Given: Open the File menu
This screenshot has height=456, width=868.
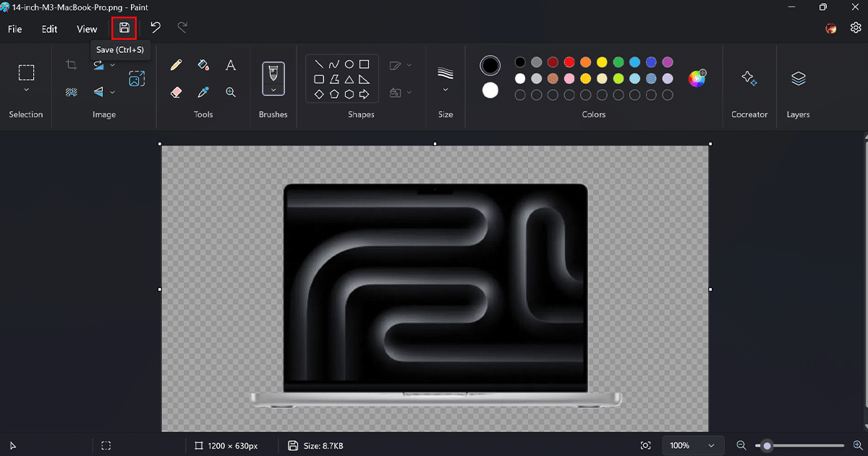Looking at the screenshot, I should tap(14, 29).
